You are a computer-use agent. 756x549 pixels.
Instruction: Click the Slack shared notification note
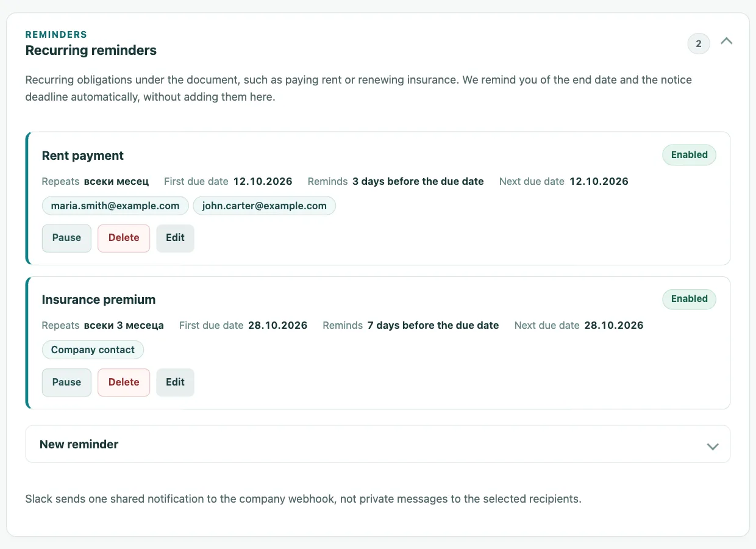pyautogui.click(x=304, y=499)
